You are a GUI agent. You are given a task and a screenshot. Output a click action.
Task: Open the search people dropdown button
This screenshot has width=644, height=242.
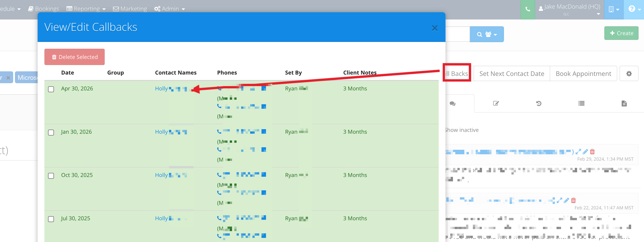coord(487,34)
